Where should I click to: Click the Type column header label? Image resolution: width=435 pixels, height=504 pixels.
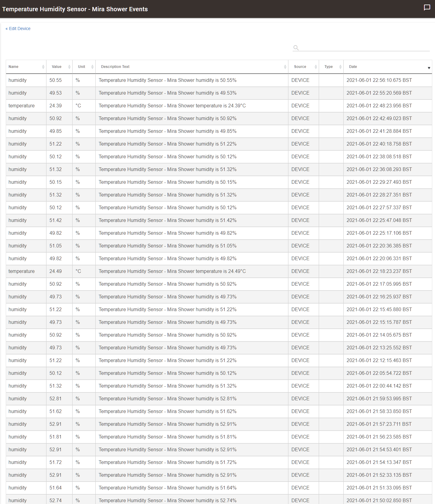coord(328,67)
